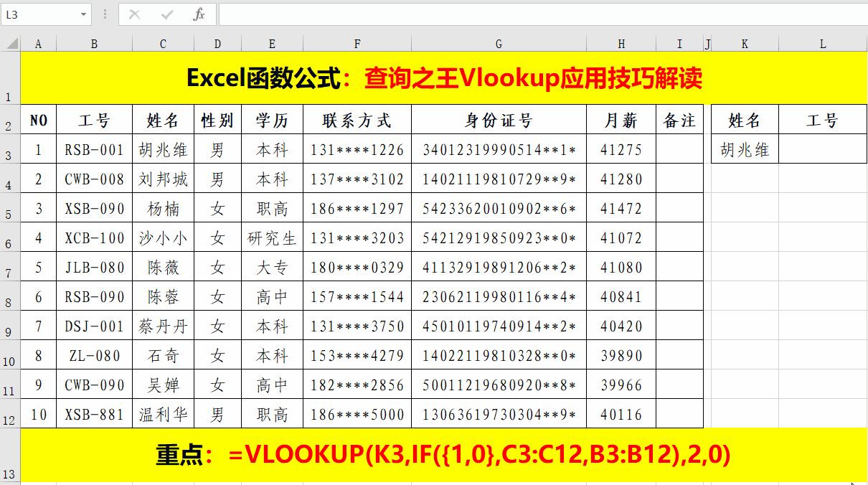Image resolution: width=868 pixels, height=485 pixels.
Task: Click empty result cell L3 under 工号
Action: (823, 149)
